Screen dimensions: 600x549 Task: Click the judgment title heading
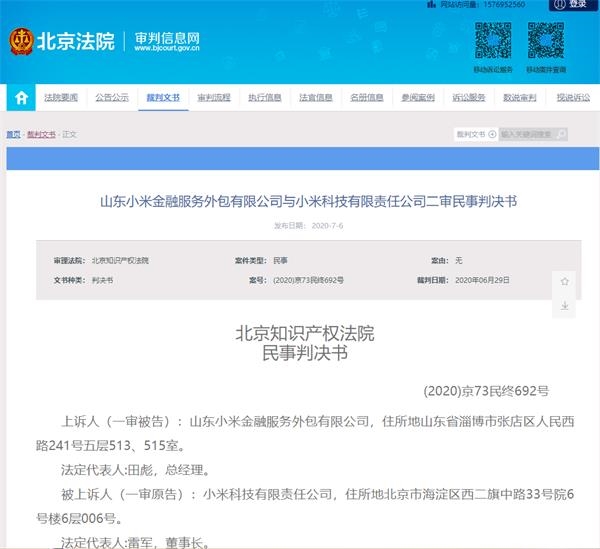pyautogui.click(x=308, y=201)
